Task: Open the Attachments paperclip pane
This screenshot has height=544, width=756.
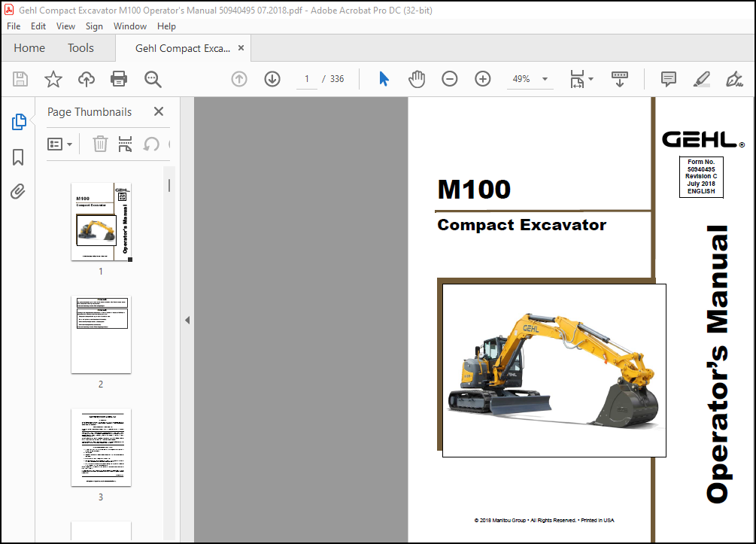Action: [x=18, y=191]
